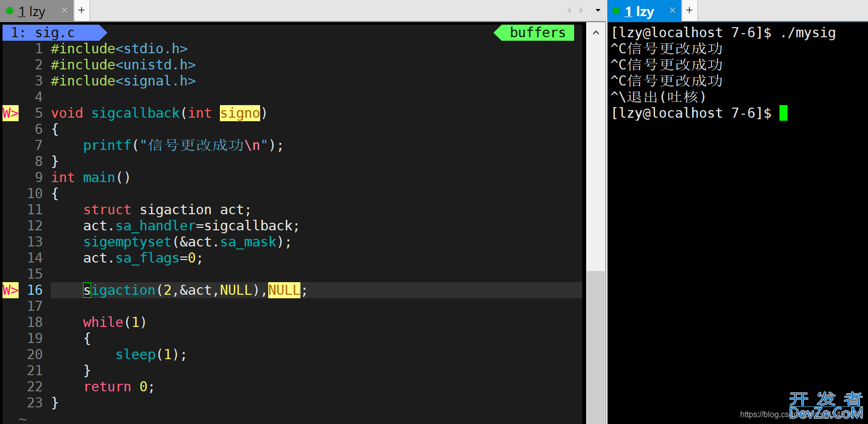The height and width of the screenshot is (424, 868).
Task: Click 'main' on line 9
Action: point(99,178)
